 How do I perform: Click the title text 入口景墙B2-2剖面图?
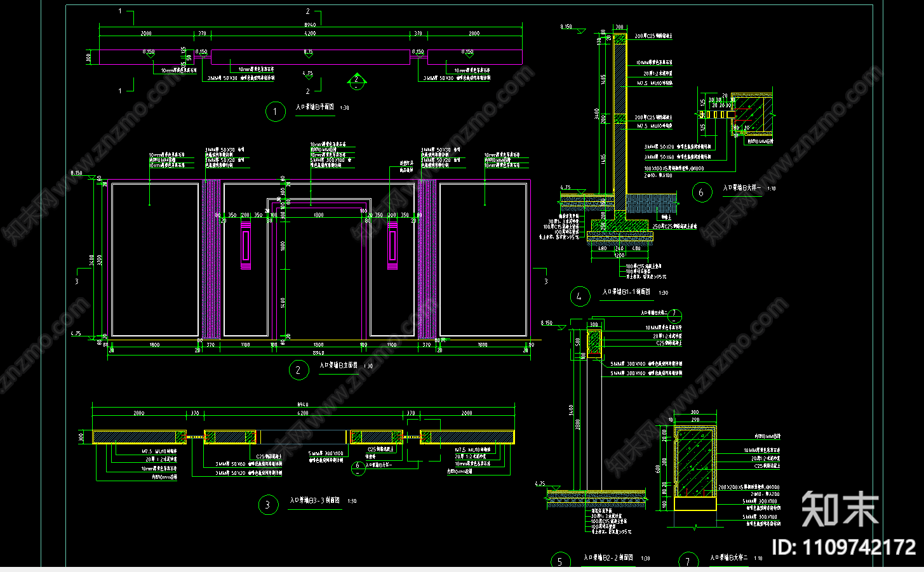[x=608, y=557]
